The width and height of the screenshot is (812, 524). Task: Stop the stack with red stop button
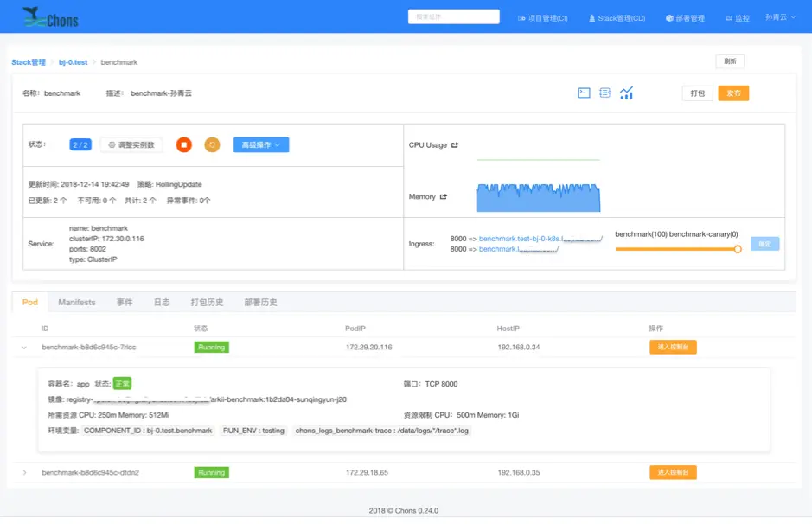click(184, 145)
